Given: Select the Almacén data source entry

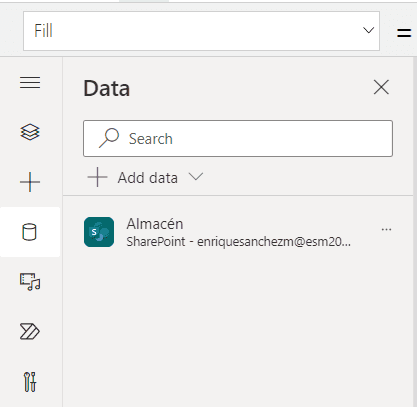Looking at the screenshot, I should [238, 232].
